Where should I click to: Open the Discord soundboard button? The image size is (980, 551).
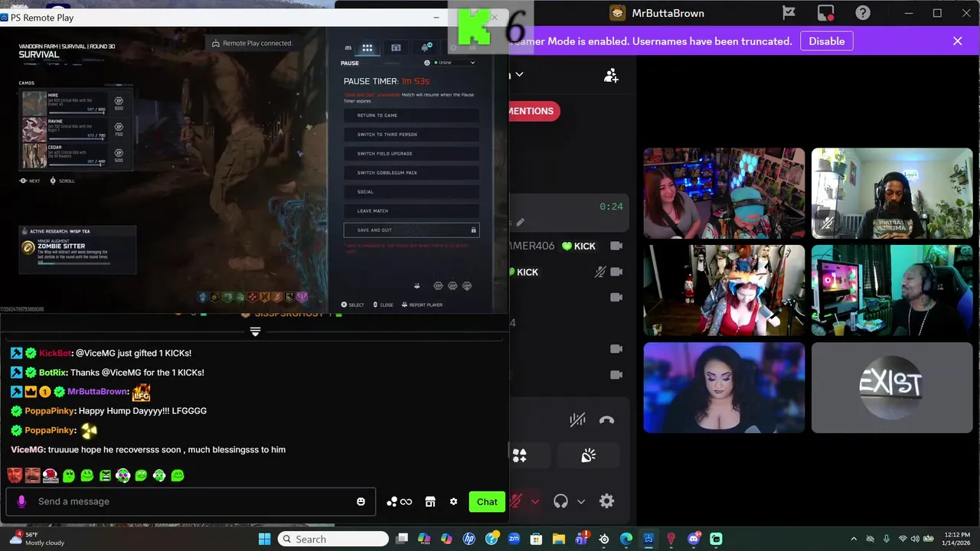588,455
